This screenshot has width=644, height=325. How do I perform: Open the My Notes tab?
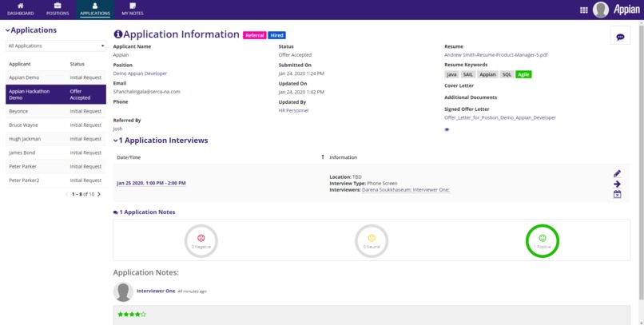point(133,10)
